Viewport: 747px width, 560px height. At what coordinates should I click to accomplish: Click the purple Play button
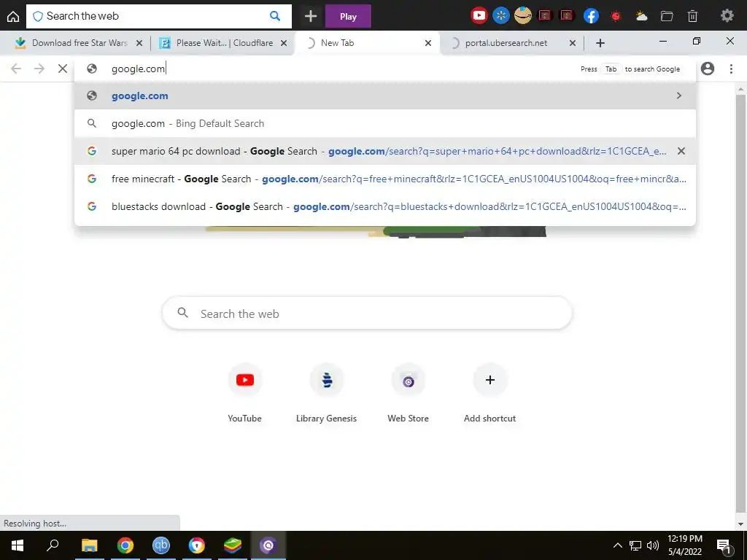click(x=348, y=16)
